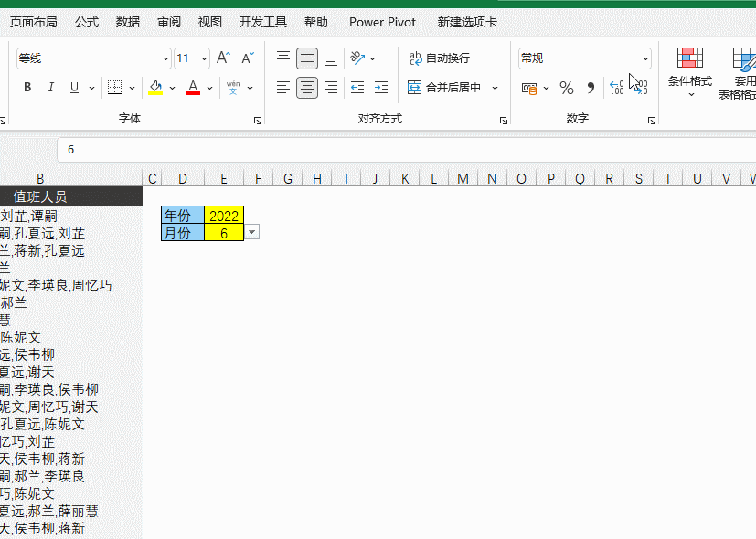Select the 月份 label cell
Viewport: 756px width, 539px height.
[x=183, y=233]
